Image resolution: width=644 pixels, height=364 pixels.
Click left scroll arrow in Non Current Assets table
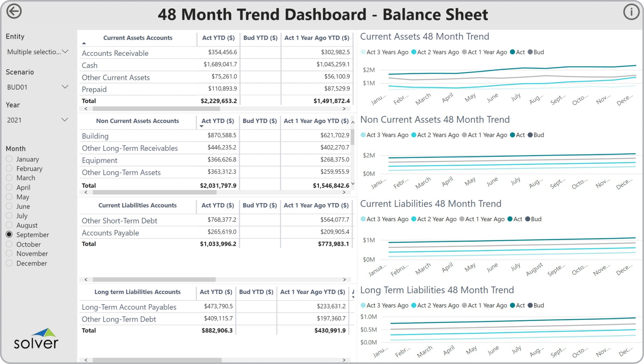pos(86,192)
